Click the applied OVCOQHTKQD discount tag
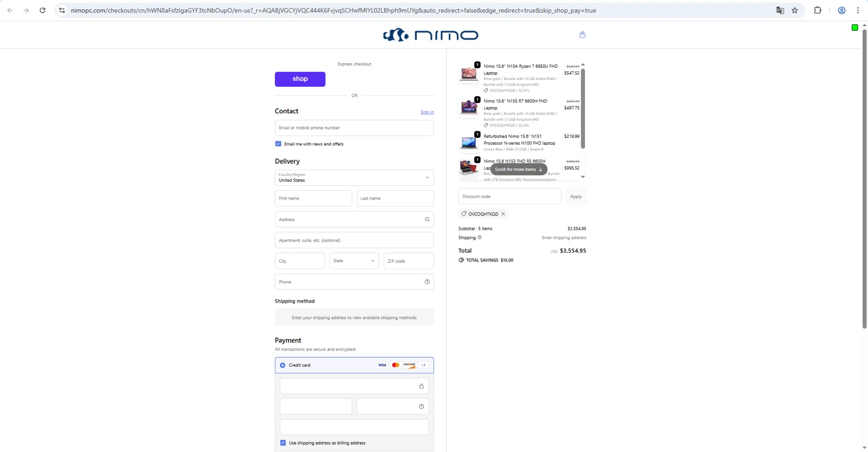Viewport: 868px width, 452px height. 483,214
